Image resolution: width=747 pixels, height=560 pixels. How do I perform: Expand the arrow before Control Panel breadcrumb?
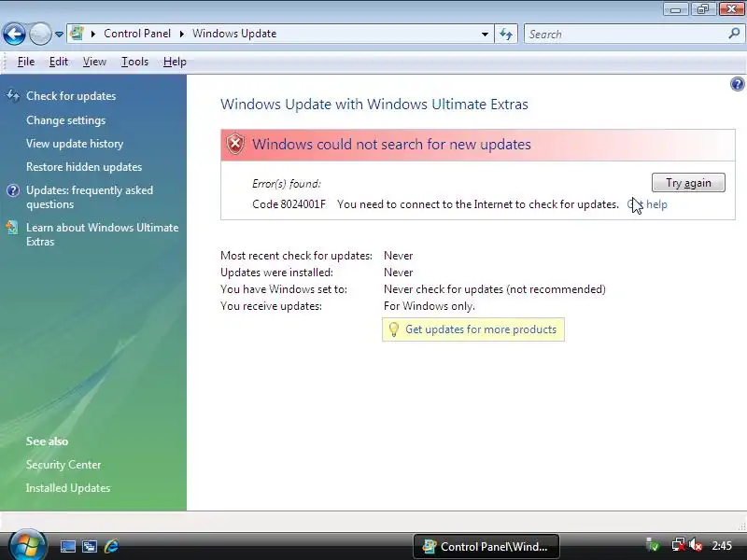pyautogui.click(x=93, y=34)
